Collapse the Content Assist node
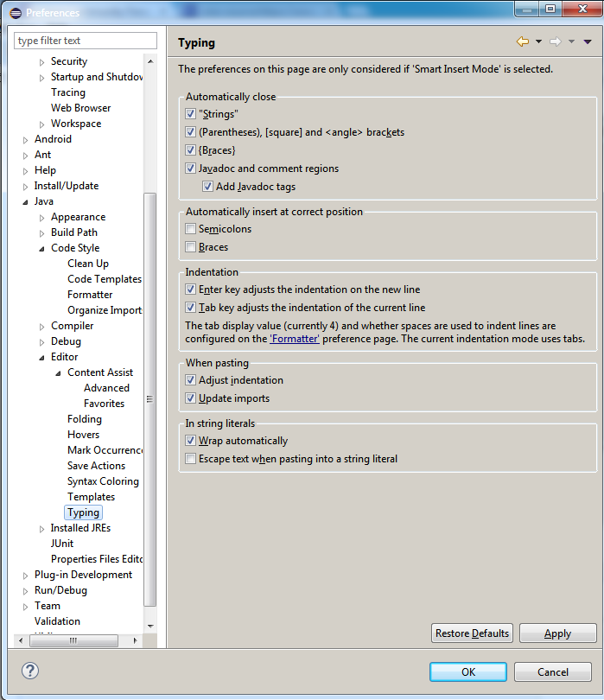The width and height of the screenshot is (604, 700). 58,373
